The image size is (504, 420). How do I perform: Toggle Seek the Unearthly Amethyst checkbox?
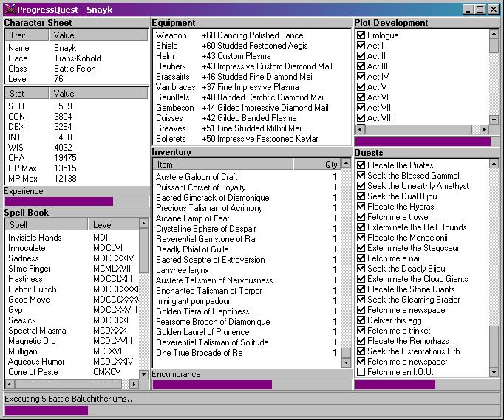point(361,186)
